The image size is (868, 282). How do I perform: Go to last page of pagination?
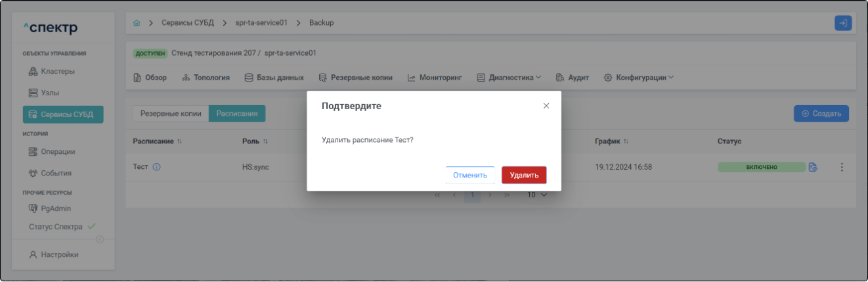(x=507, y=195)
